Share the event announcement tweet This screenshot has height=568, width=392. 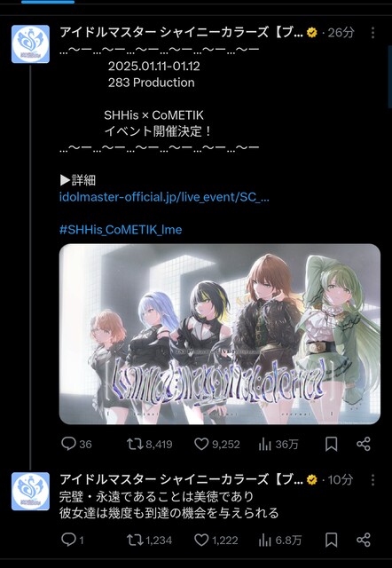point(364,444)
